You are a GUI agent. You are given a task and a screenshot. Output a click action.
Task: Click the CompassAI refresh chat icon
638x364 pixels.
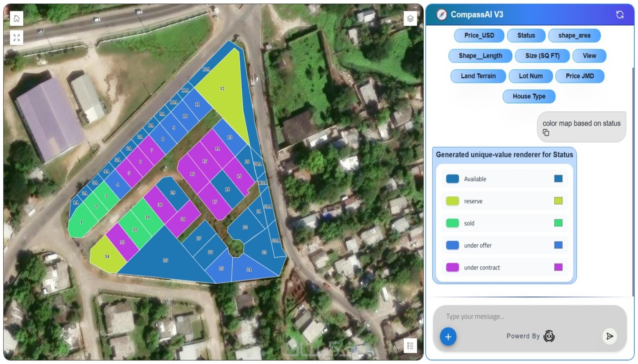620,15
